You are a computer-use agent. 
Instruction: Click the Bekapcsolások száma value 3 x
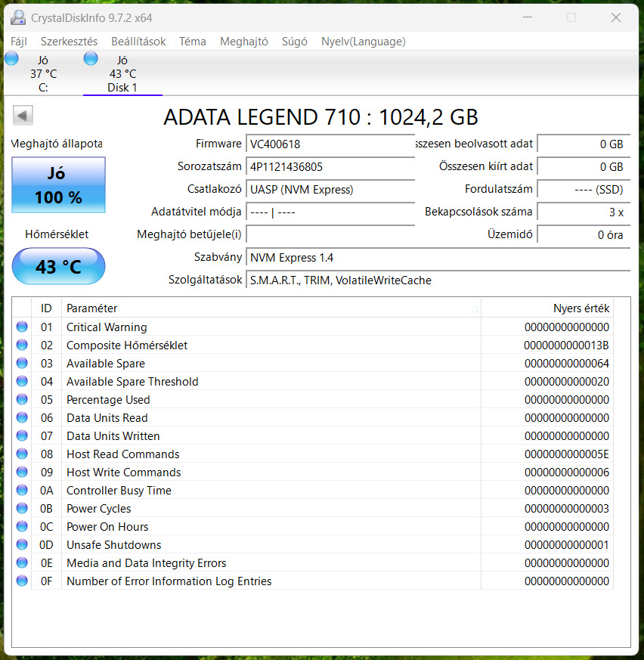tap(584, 212)
